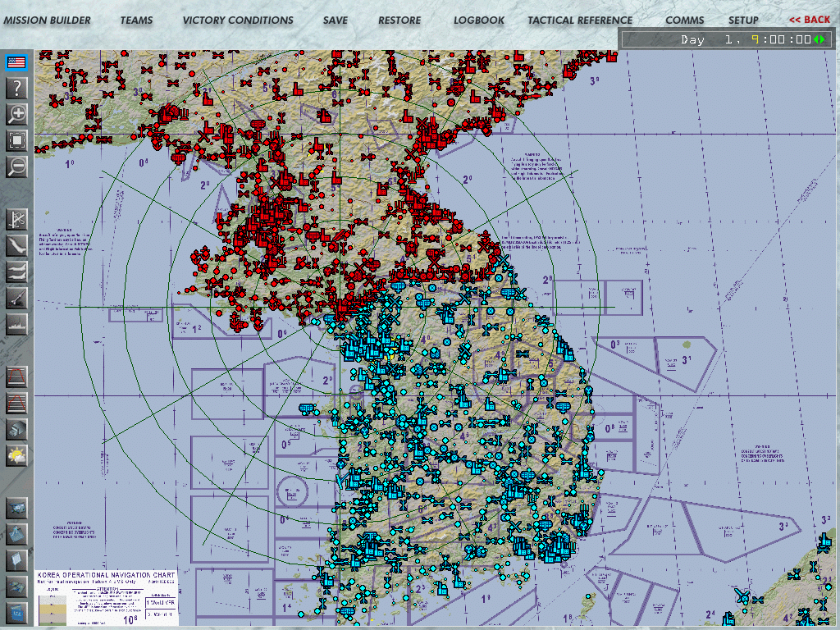Select the upper red flight-profile graph icon

coord(16,377)
